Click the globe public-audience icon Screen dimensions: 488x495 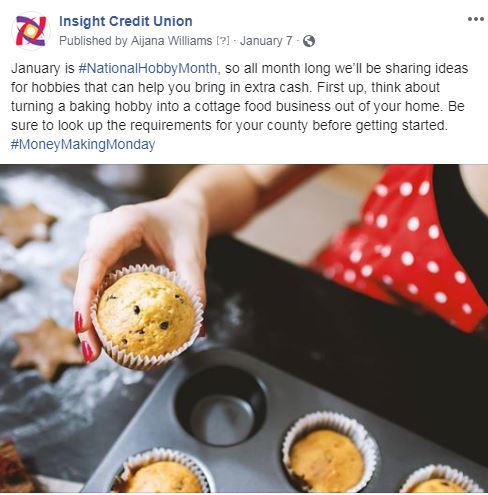pos(309,41)
